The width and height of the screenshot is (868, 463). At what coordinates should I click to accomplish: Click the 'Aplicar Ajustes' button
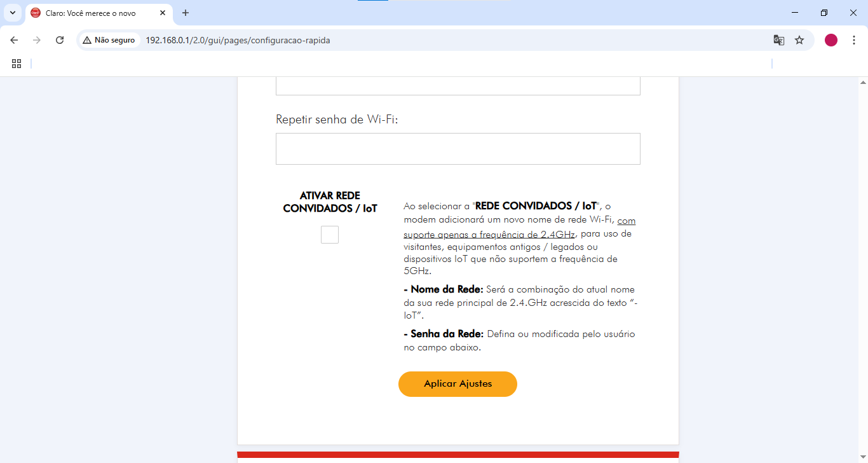(x=458, y=384)
